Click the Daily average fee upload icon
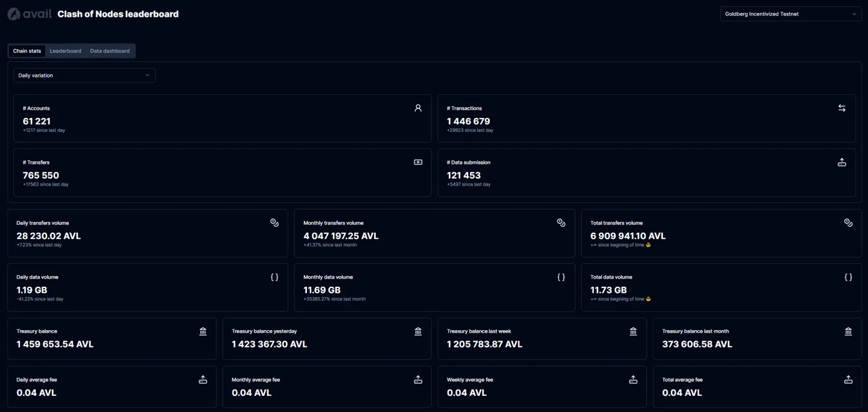This screenshot has width=868, height=412. [203, 379]
